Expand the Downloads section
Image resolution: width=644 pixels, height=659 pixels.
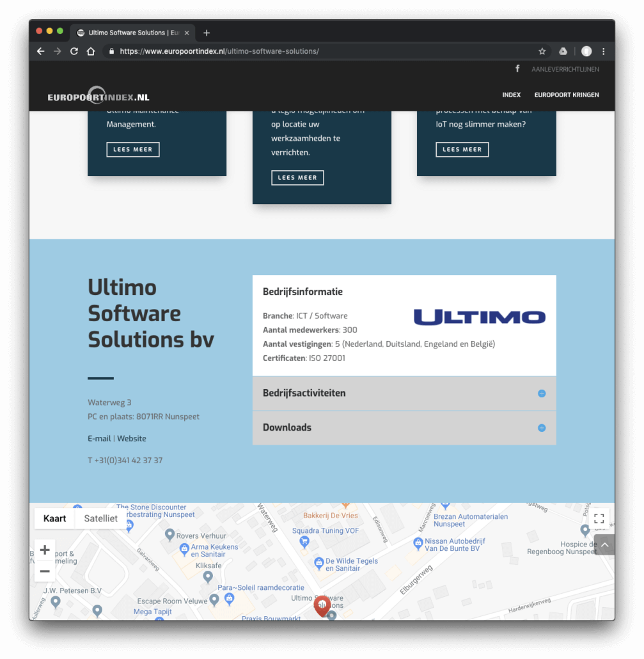404,428
